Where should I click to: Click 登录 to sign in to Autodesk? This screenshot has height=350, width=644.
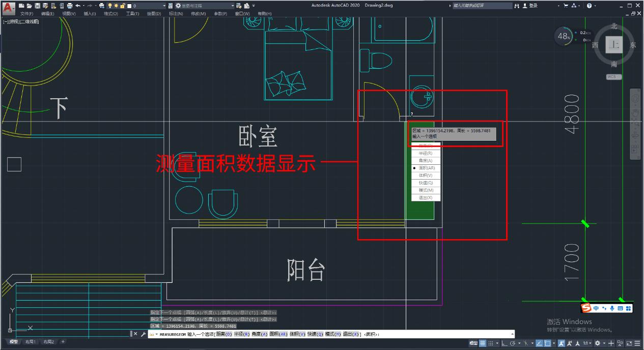(533, 6)
